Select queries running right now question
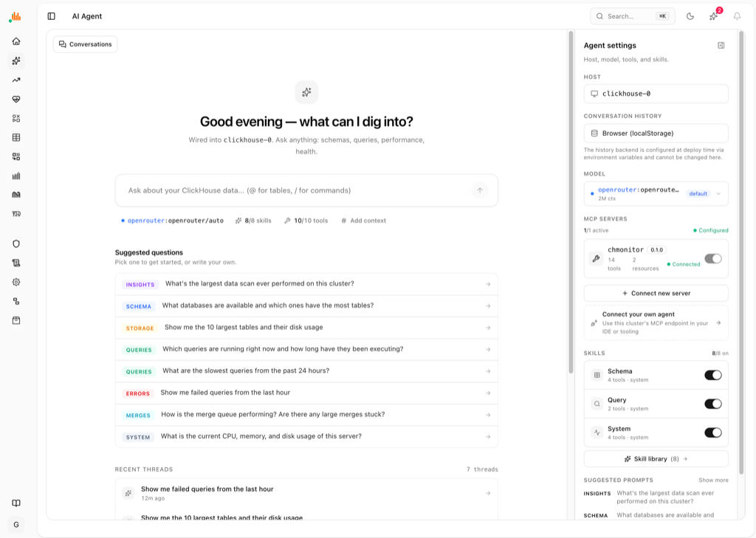The width and height of the screenshot is (756, 538). coord(306,349)
